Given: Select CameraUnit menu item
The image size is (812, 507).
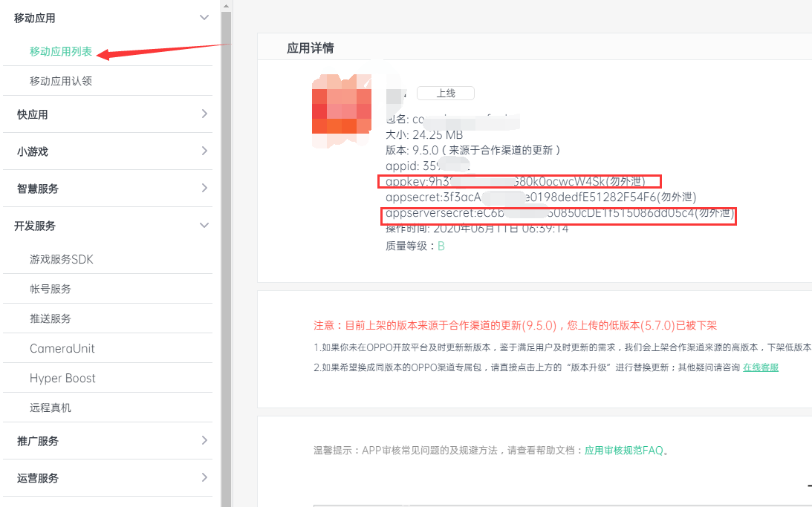Looking at the screenshot, I should pyautogui.click(x=62, y=348).
